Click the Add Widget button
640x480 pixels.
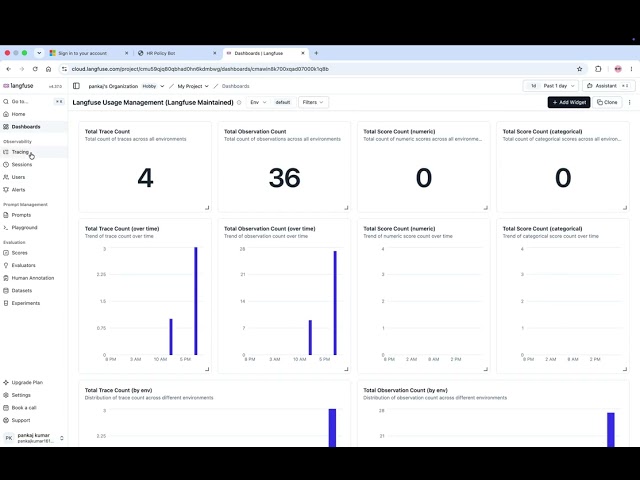(569, 102)
